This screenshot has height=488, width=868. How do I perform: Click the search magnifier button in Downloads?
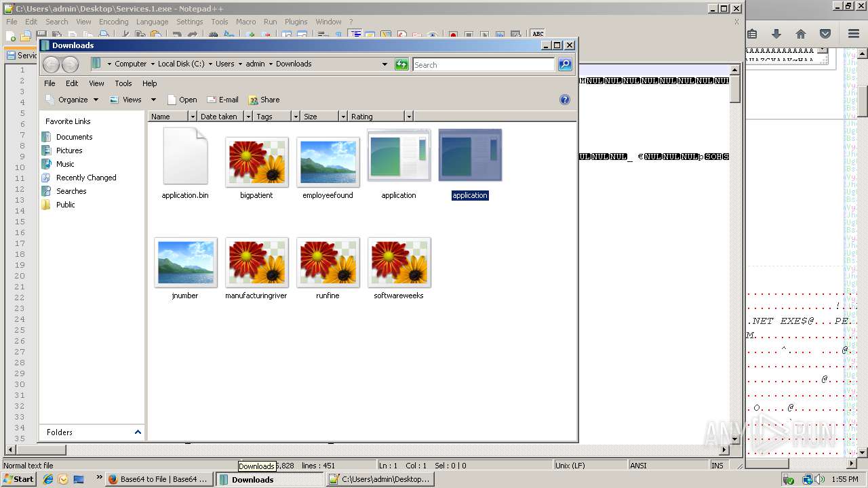565,64
